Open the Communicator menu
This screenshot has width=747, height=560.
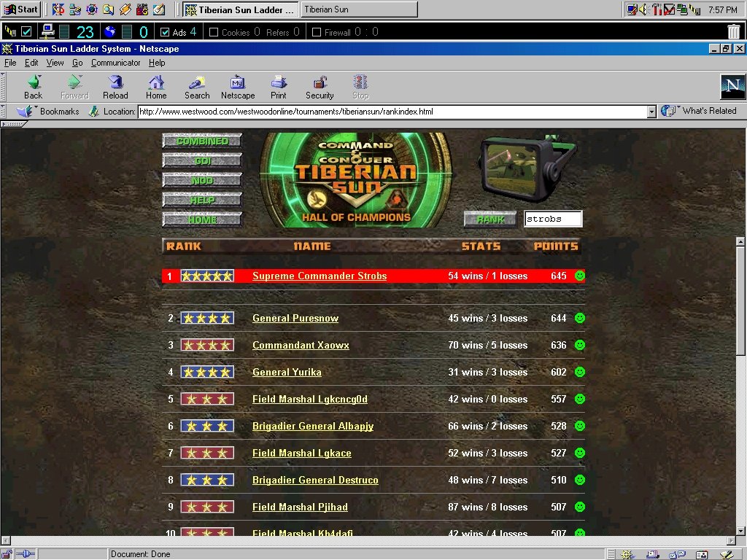[115, 63]
